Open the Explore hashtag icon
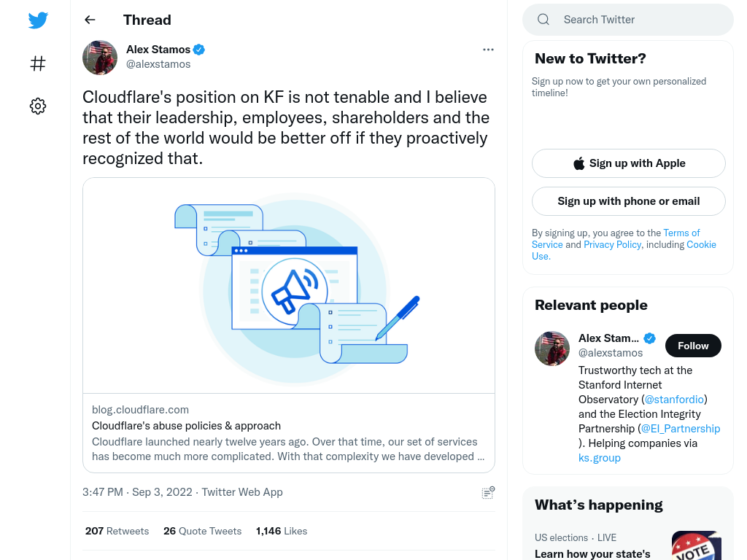 coord(38,63)
